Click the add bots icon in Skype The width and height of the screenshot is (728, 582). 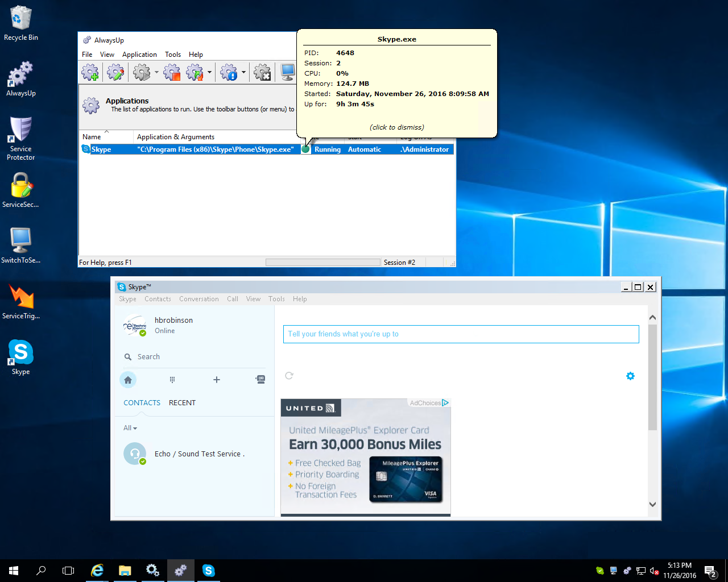tap(260, 380)
